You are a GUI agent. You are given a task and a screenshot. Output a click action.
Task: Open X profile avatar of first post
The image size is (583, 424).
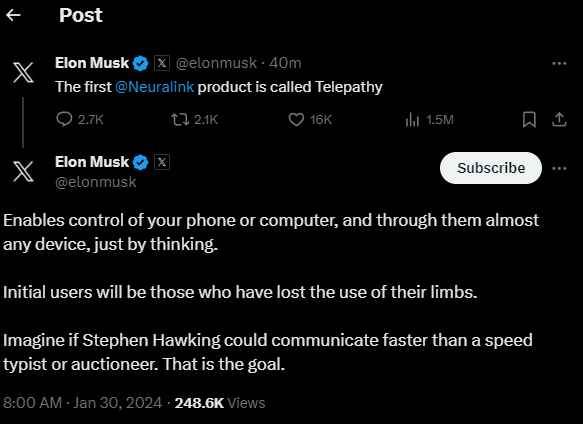[23, 72]
